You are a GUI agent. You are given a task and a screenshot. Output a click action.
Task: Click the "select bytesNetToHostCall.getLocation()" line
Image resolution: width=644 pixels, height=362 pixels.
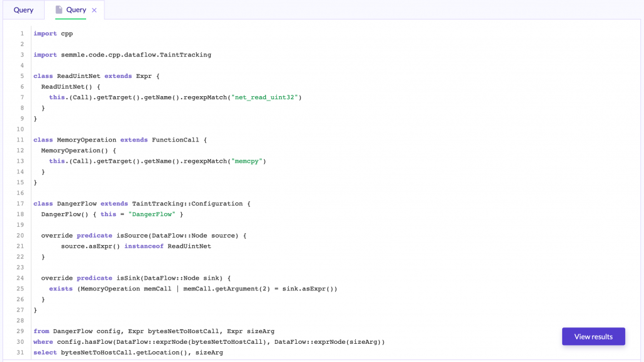pos(128,353)
